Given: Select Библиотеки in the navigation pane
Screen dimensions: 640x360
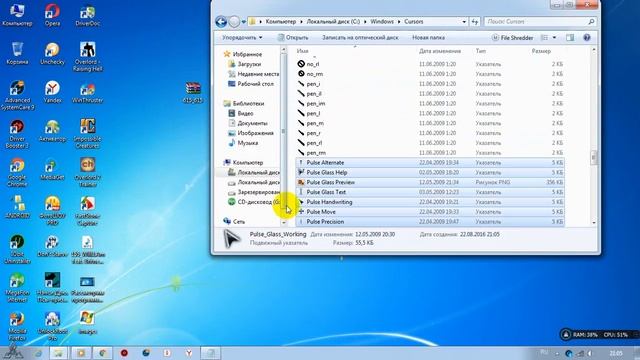Looking at the screenshot, I should (x=244, y=103).
